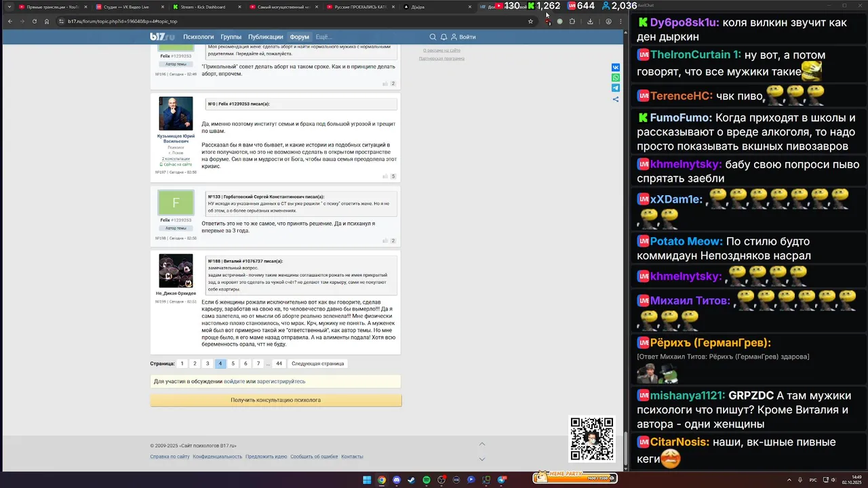
Task: Open Сообщить об ошибке footer link
Action: 314,456
